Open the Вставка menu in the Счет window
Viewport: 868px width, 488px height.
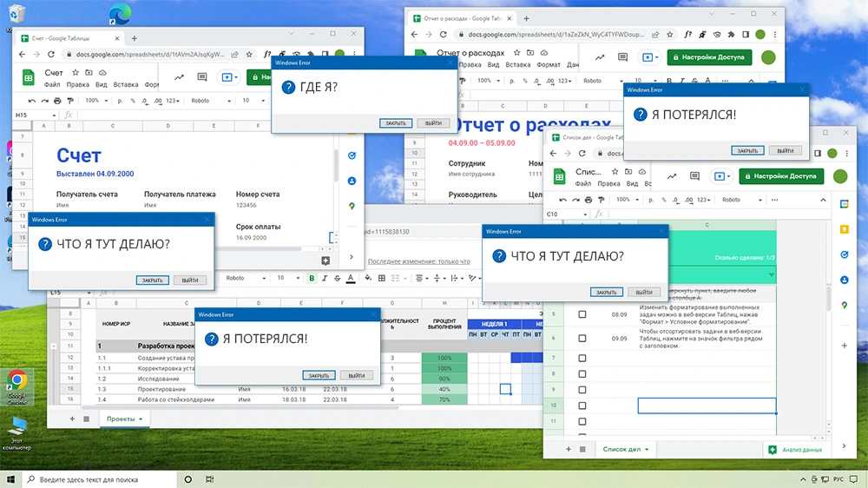(x=126, y=85)
